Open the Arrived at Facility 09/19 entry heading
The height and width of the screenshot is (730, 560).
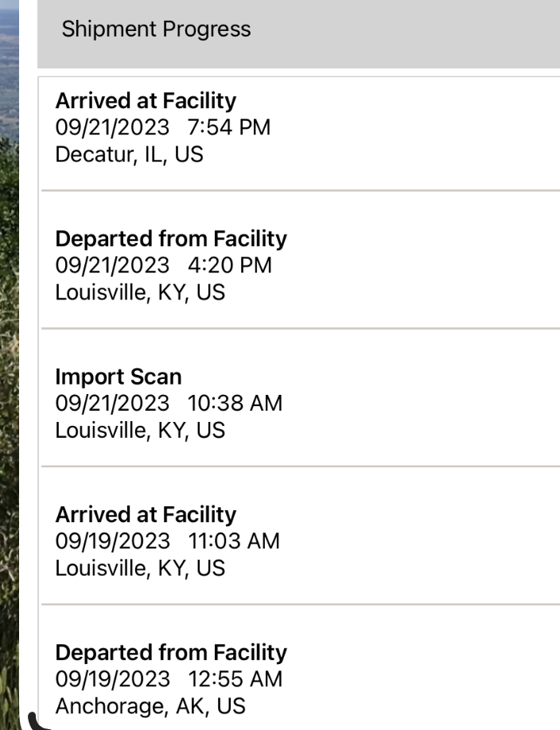pyautogui.click(x=146, y=515)
